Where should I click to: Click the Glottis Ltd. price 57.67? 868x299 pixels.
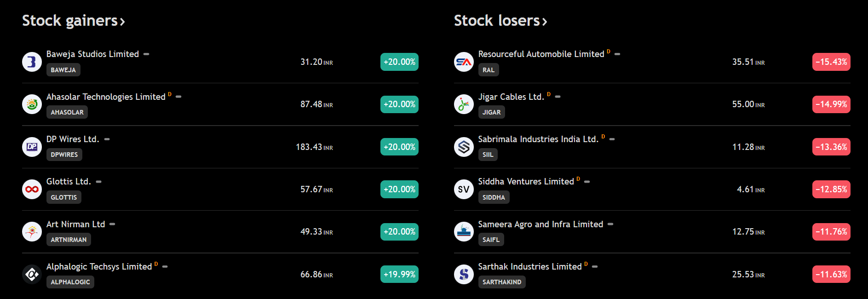click(x=311, y=189)
